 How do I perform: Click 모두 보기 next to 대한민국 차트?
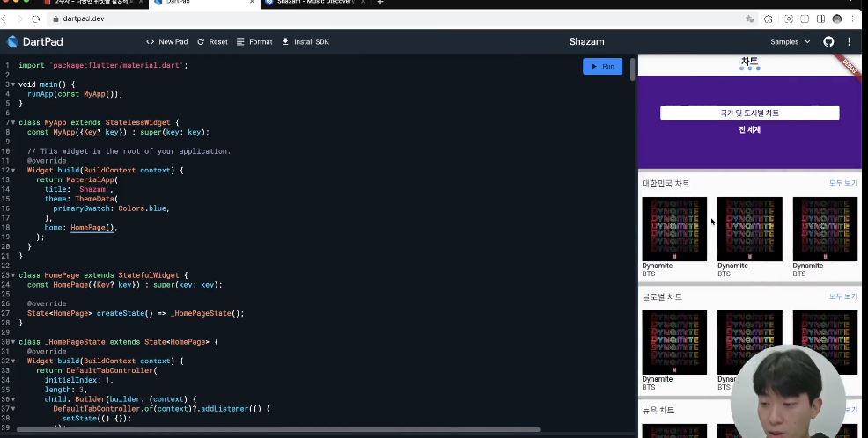coord(842,183)
